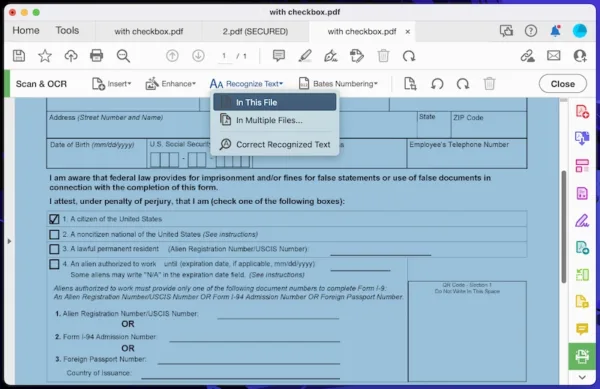Screen dimensions: 600x389
Task: Add a comment note icon
Action: (279, 56)
